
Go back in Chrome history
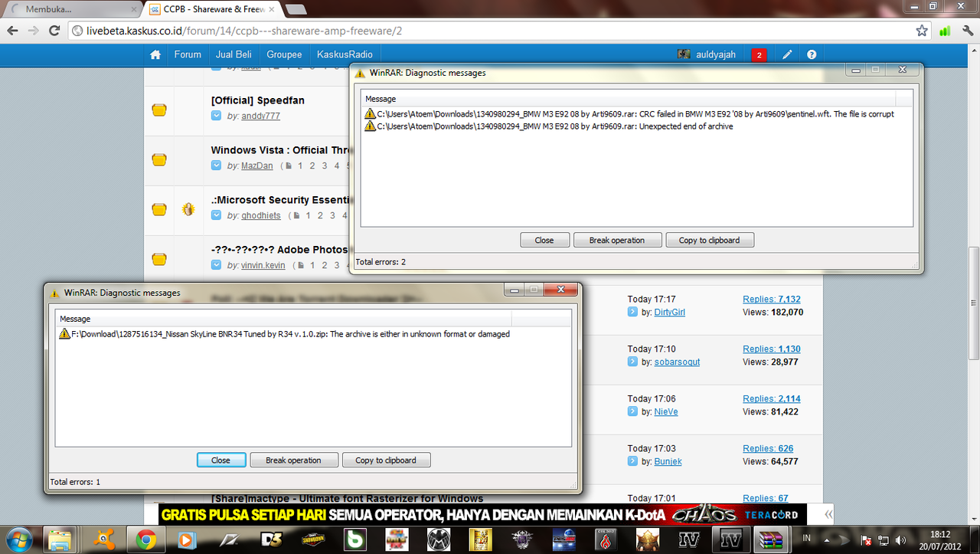[13, 31]
